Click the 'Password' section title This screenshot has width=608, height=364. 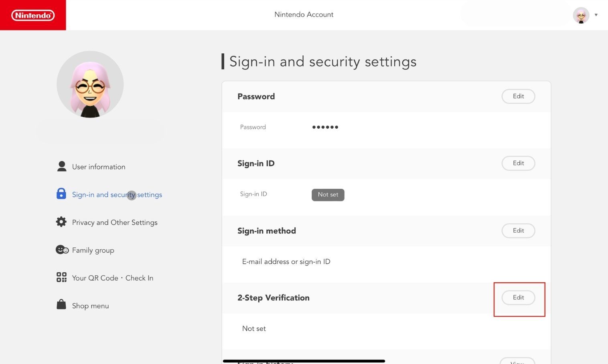[256, 97]
